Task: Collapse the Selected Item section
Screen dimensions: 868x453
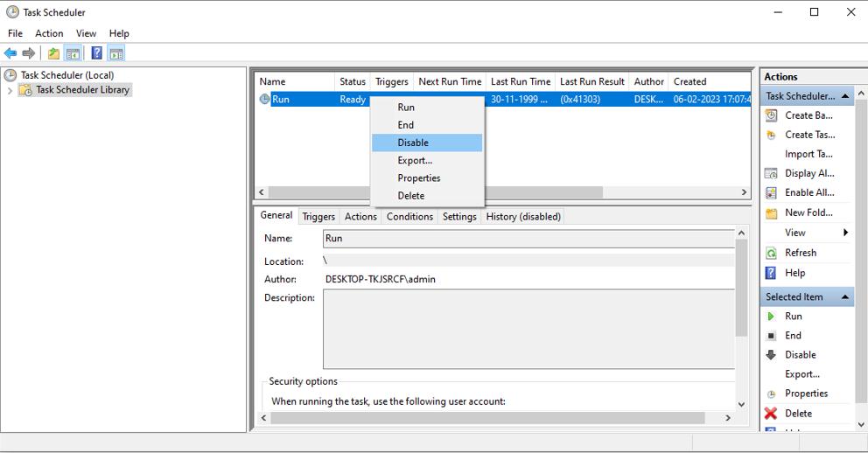Action: (x=845, y=297)
